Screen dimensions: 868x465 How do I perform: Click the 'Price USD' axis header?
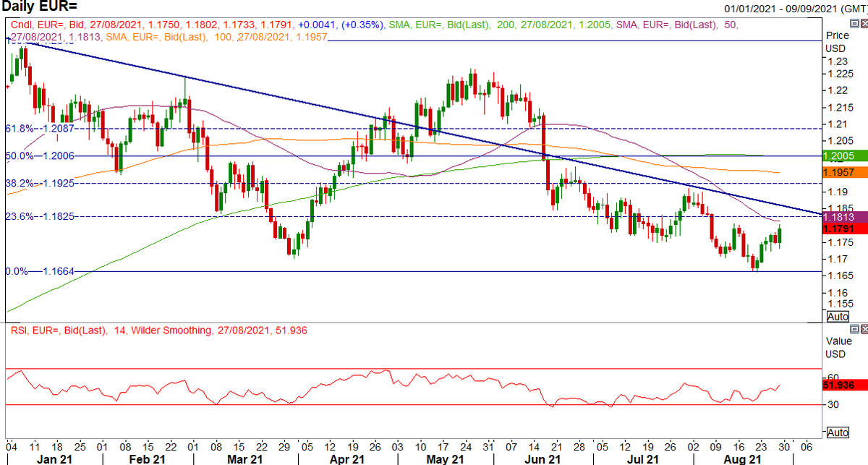[x=838, y=42]
